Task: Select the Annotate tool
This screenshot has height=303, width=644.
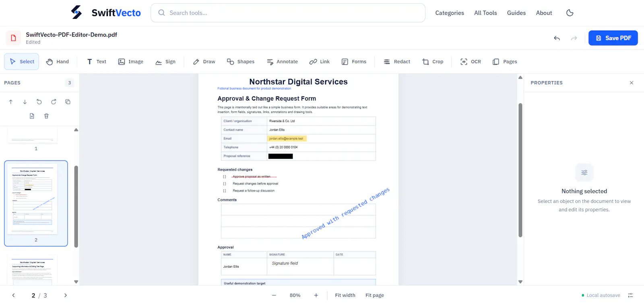Action: 282,61
